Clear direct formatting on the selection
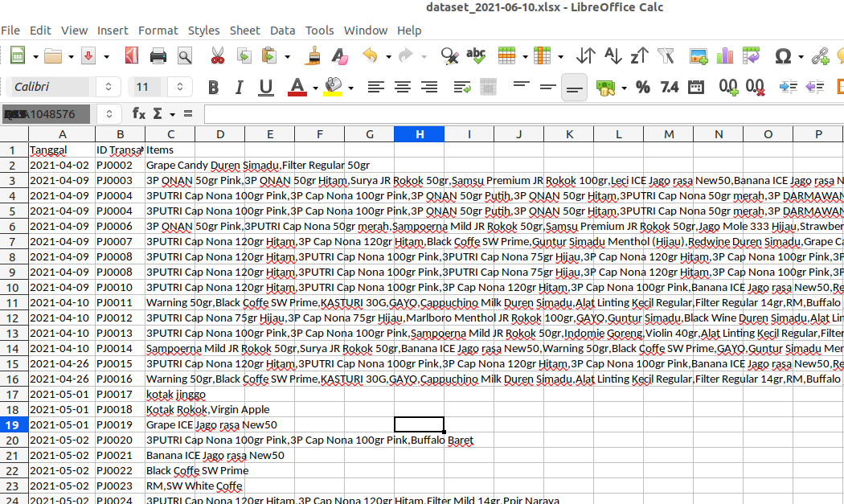 [x=340, y=55]
